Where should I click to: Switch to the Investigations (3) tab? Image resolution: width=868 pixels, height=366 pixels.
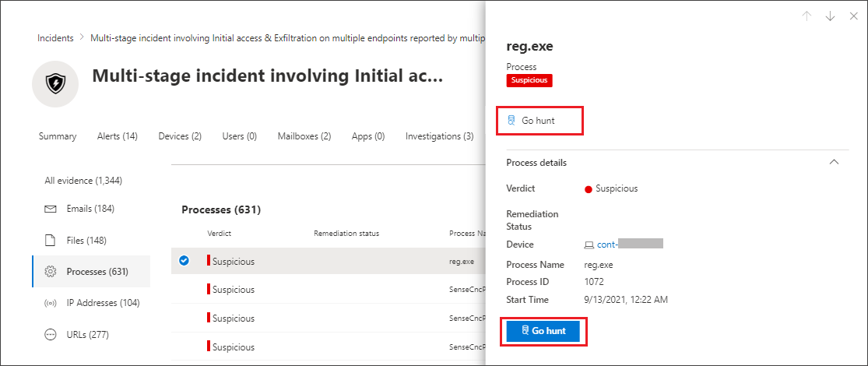tap(440, 136)
